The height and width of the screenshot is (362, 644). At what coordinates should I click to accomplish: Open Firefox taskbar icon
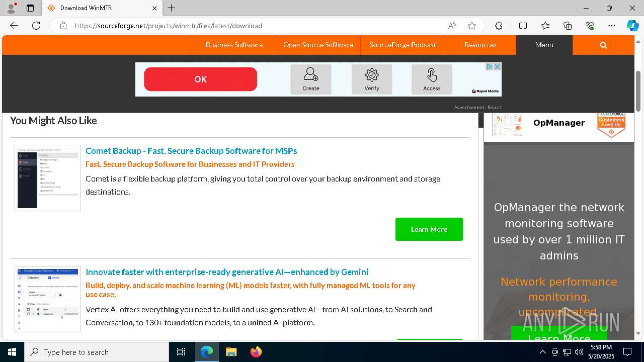pos(256,352)
